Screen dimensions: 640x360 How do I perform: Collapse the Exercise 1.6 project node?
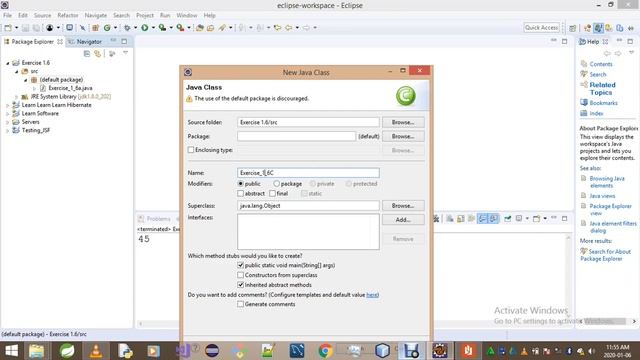7,63
